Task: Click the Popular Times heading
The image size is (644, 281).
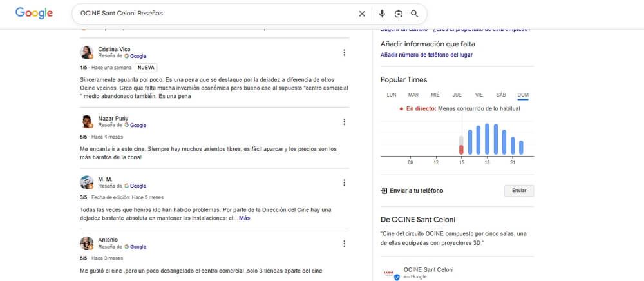Action: point(404,80)
